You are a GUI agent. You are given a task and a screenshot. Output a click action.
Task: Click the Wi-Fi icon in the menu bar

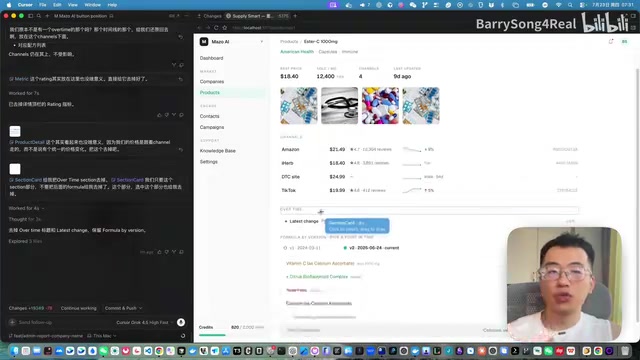click(558, 5)
